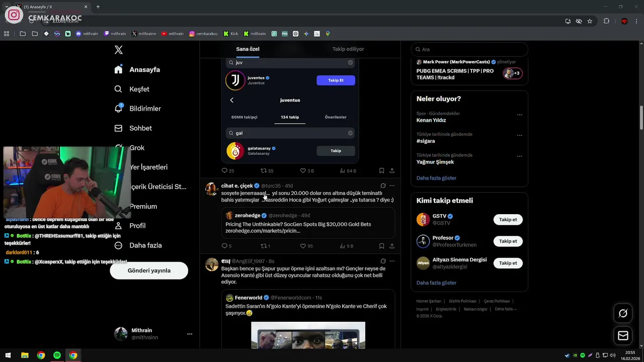View stats showing 64 B views
This screenshot has height=362, width=644.
pyautogui.click(x=348, y=171)
